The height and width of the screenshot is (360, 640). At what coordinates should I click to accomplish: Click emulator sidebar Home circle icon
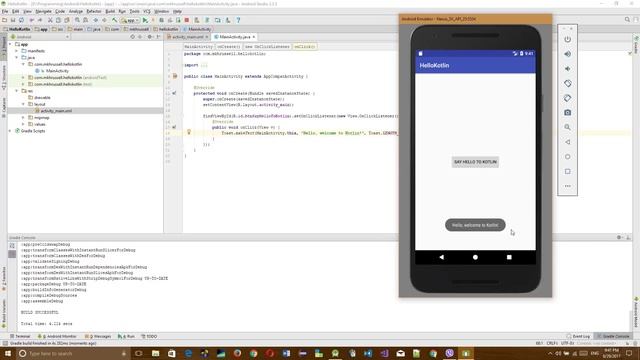567,157
